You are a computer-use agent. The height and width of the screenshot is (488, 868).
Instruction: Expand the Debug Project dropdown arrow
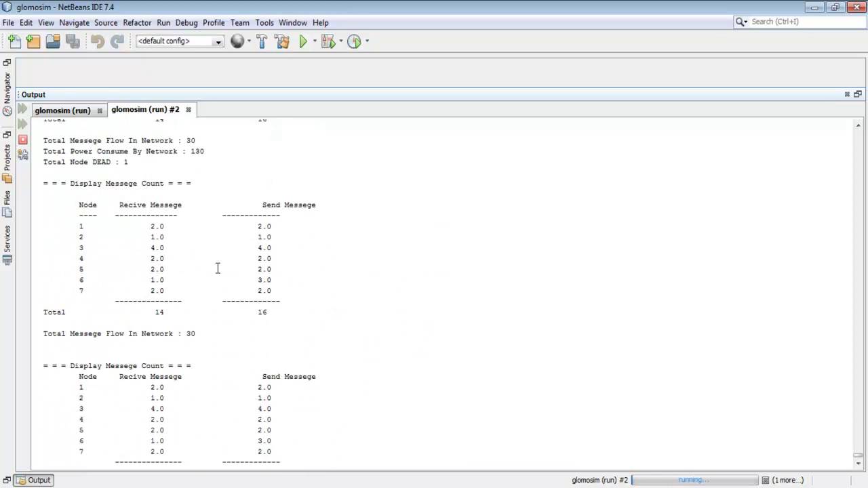(340, 41)
